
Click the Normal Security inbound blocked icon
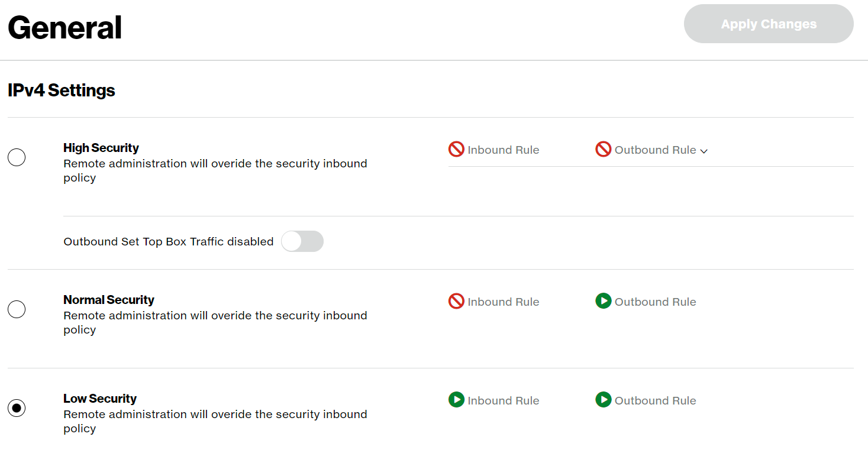pyautogui.click(x=456, y=302)
